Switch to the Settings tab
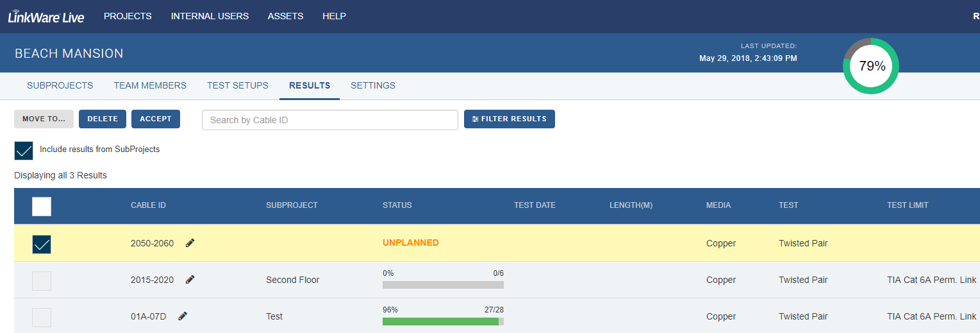The width and height of the screenshot is (980, 333). (x=373, y=85)
